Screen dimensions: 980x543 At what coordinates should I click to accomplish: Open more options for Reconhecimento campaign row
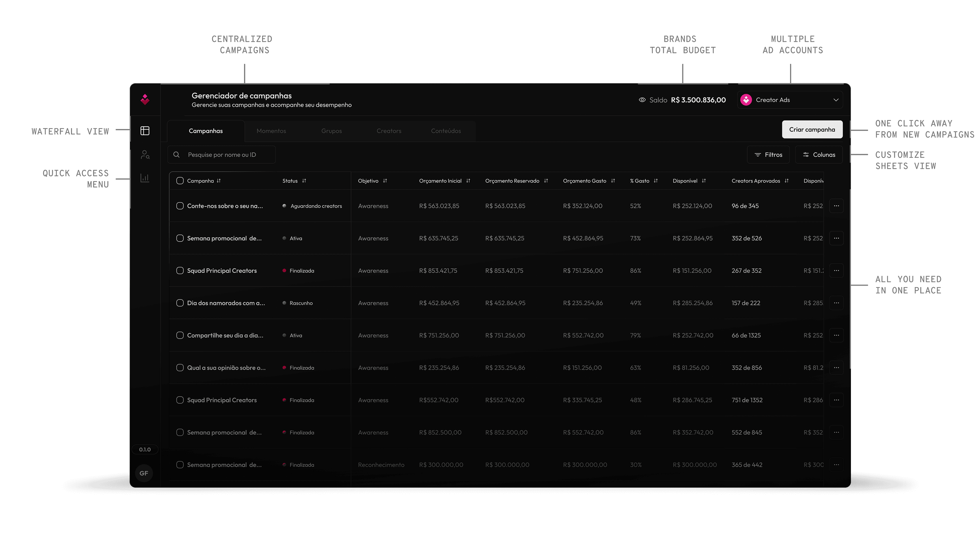(836, 465)
